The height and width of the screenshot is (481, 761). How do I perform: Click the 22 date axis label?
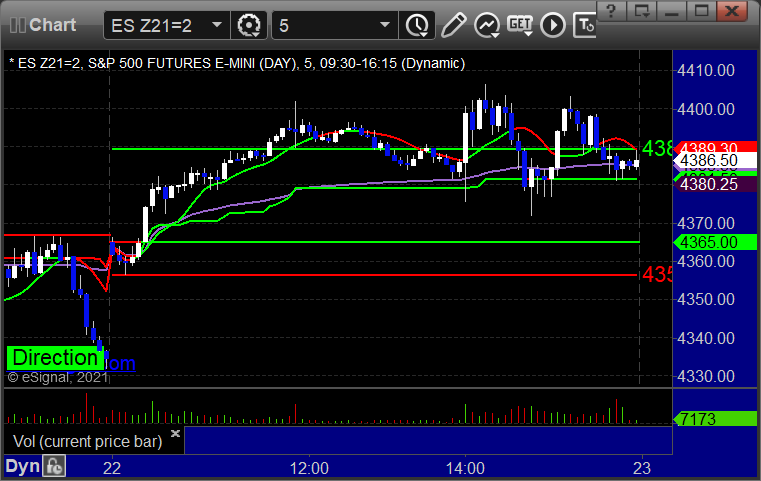click(112, 468)
